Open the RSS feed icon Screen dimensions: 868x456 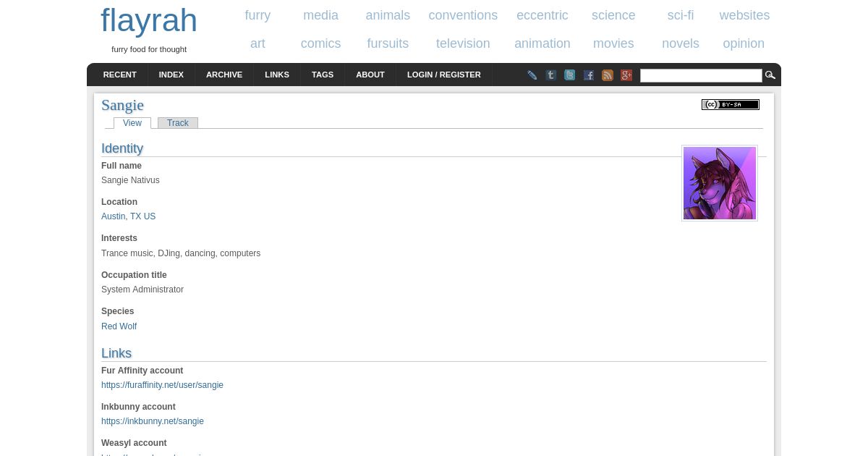click(x=608, y=75)
